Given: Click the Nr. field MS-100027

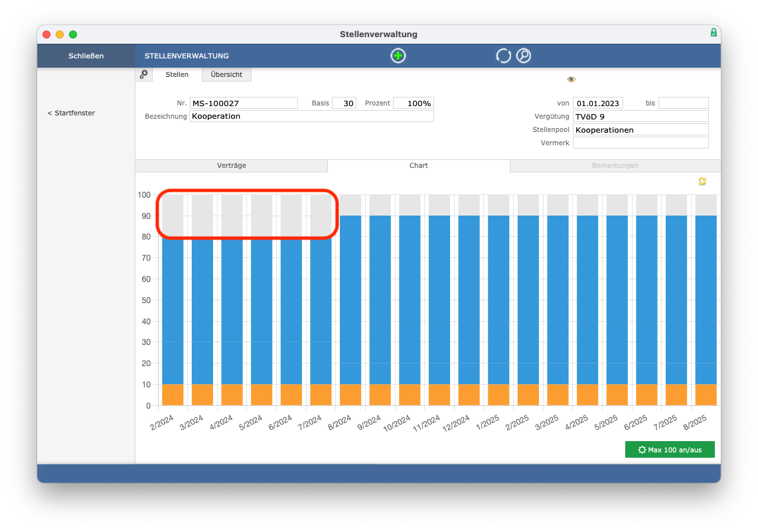Looking at the screenshot, I should click(x=244, y=103).
